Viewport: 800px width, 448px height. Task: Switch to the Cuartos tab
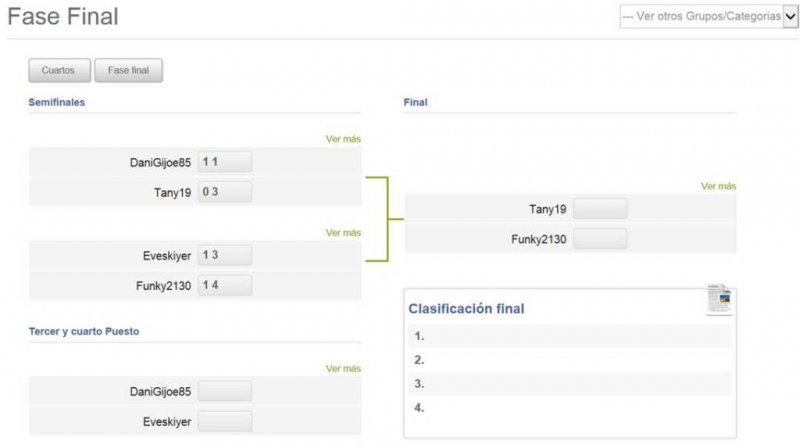click(59, 70)
